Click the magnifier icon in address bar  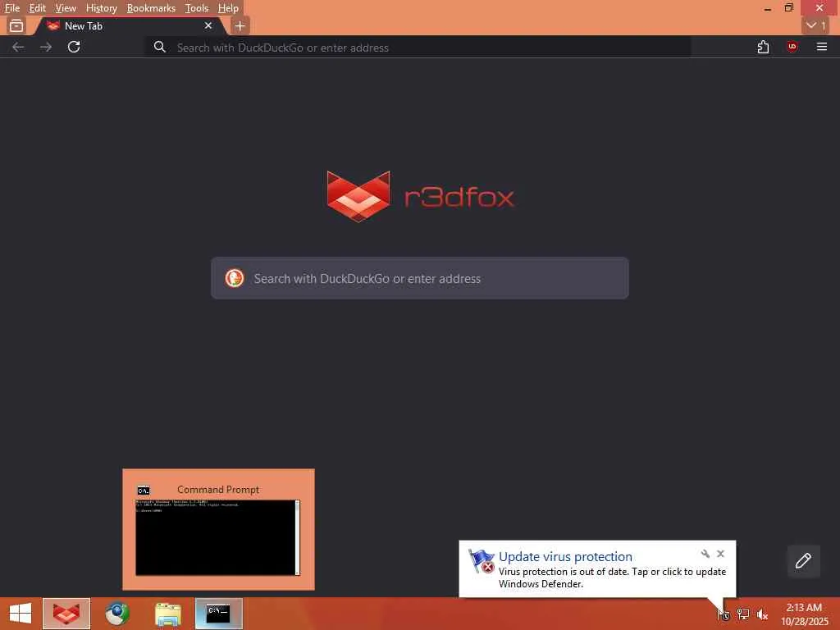(x=160, y=47)
